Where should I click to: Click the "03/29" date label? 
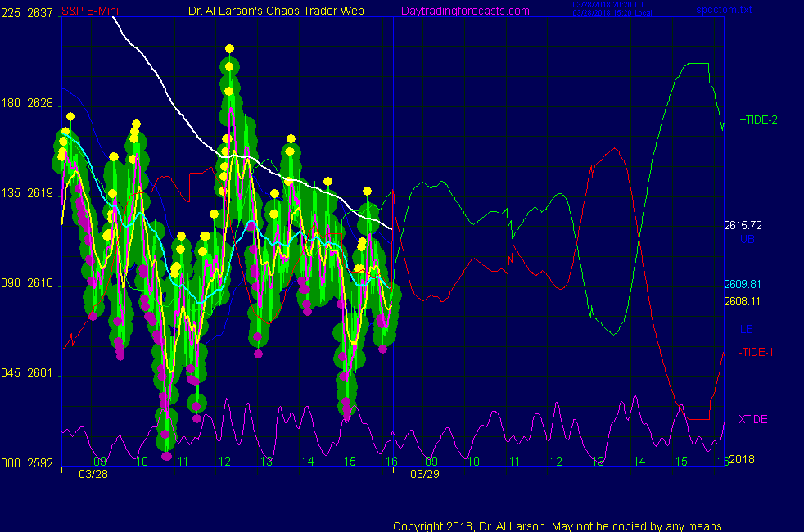pyautogui.click(x=425, y=474)
